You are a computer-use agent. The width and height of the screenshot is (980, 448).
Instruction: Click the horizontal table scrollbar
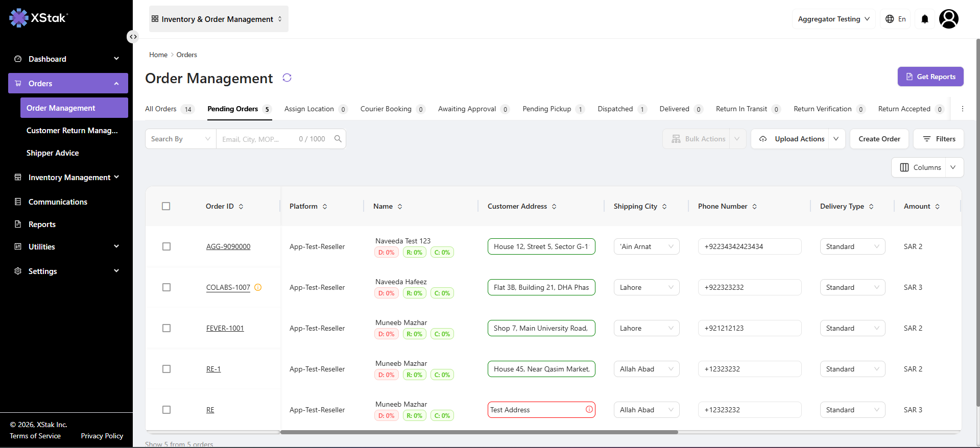coord(479,432)
